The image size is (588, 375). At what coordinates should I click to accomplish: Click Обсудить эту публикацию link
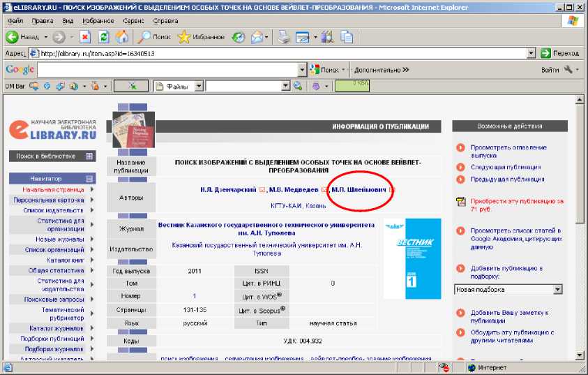(512, 337)
